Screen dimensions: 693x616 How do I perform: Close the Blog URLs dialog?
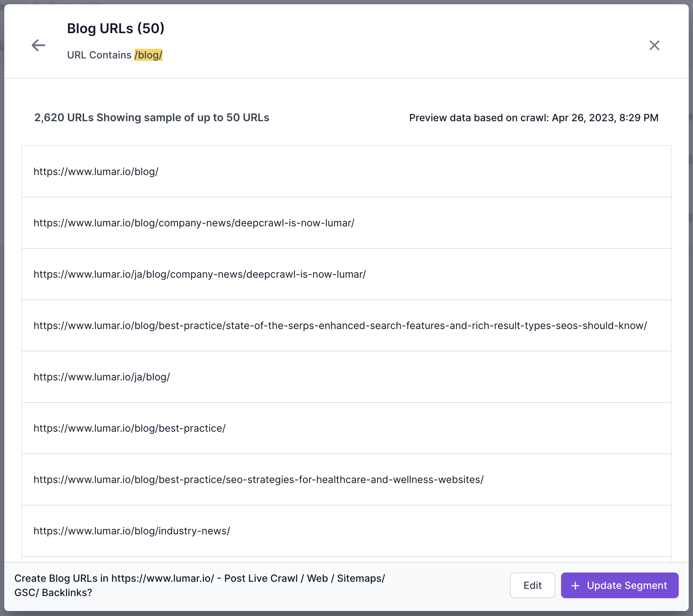[654, 45]
